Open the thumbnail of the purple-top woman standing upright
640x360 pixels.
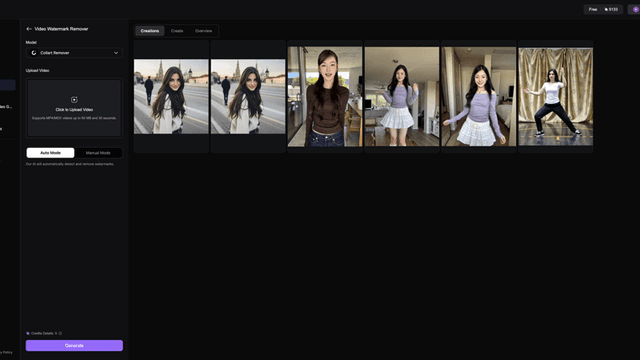(402, 96)
